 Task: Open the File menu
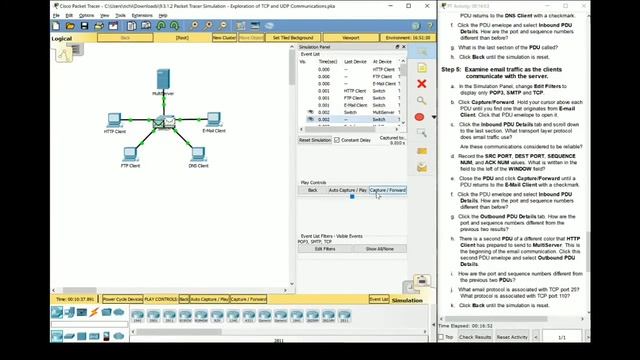56,16
